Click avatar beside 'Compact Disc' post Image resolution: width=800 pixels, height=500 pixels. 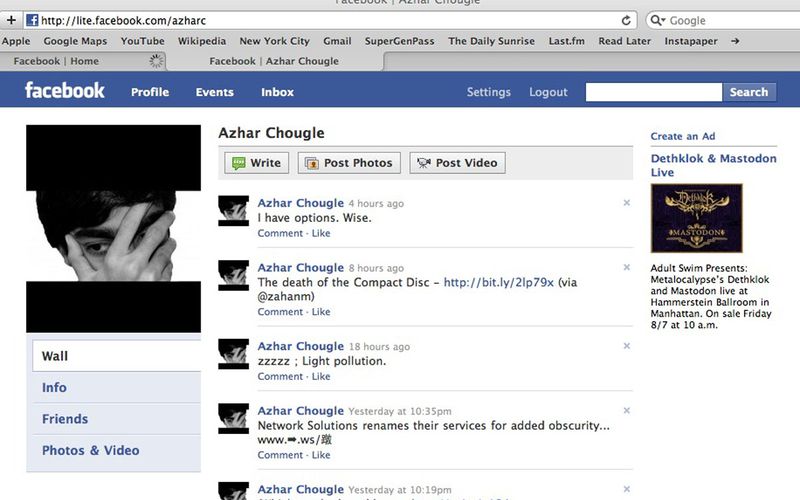point(234,275)
